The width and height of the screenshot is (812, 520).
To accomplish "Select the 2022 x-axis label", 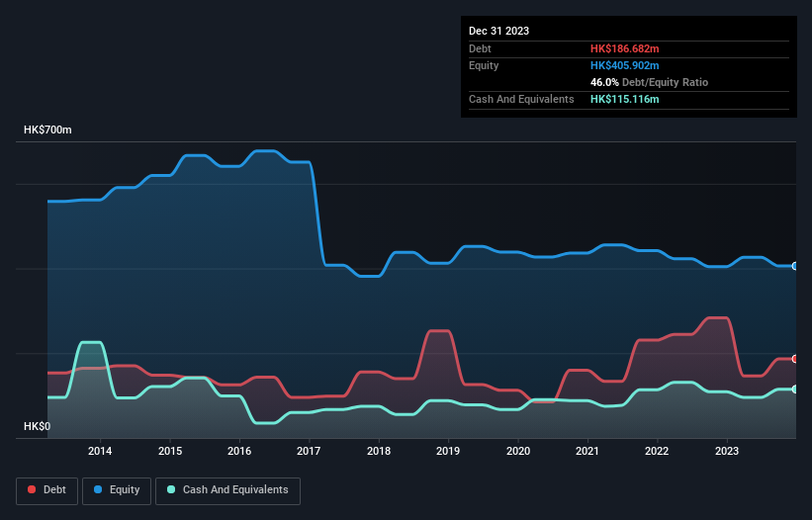I will click(x=657, y=451).
